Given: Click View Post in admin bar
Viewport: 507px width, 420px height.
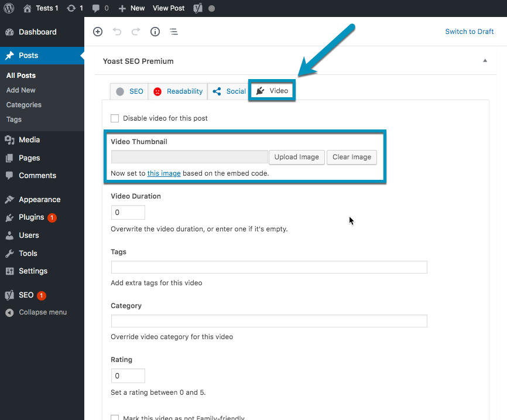Looking at the screenshot, I should [x=169, y=8].
